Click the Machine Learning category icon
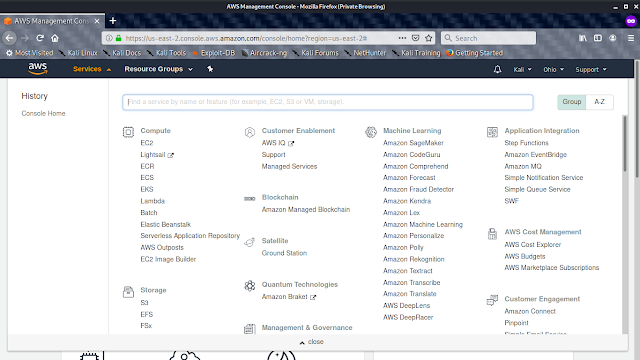 coord(371,132)
